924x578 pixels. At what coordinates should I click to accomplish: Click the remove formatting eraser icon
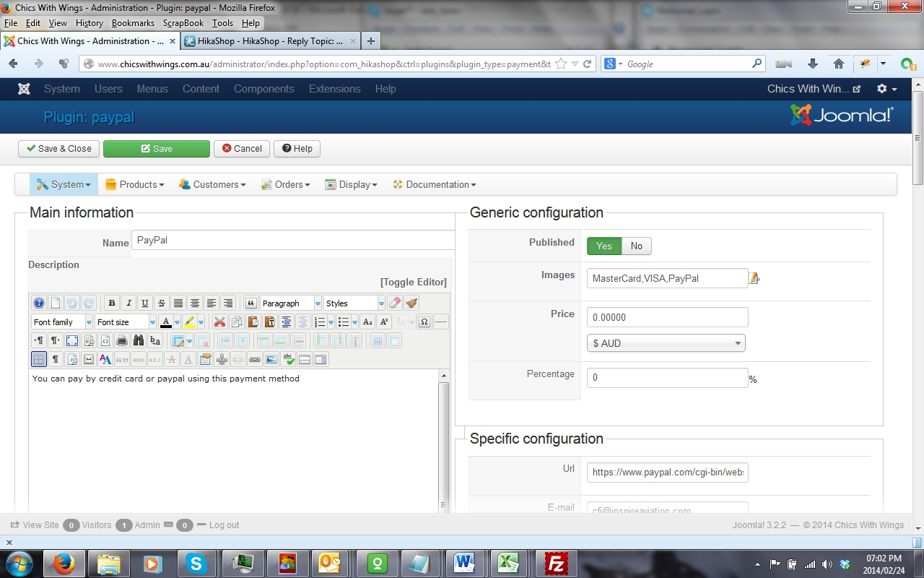pos(395,303)
